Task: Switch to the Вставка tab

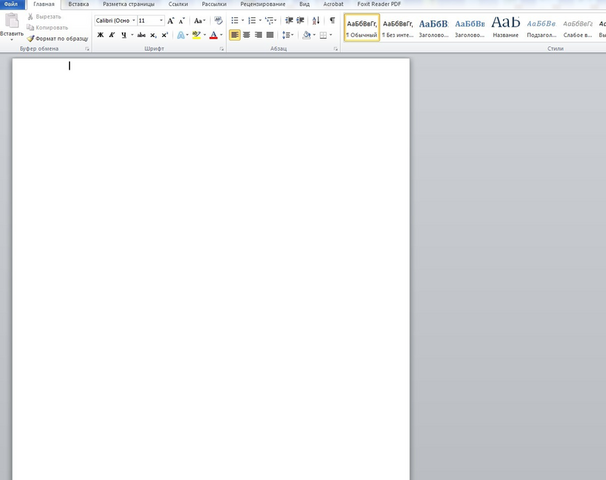Action: (78, 4)
